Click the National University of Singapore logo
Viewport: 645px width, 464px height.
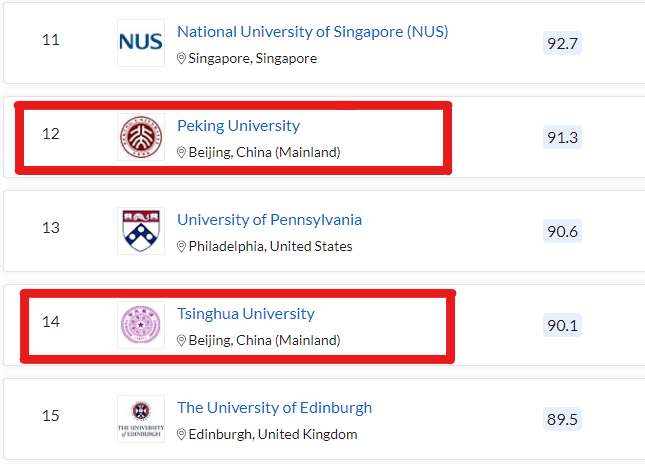pyautogui.click(x=140, y=42)
